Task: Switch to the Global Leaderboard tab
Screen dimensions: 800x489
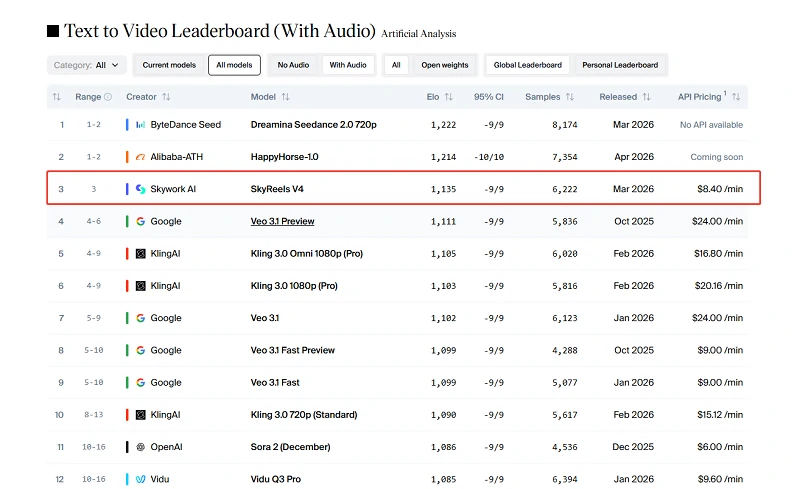Action: (x=528, y=65)
